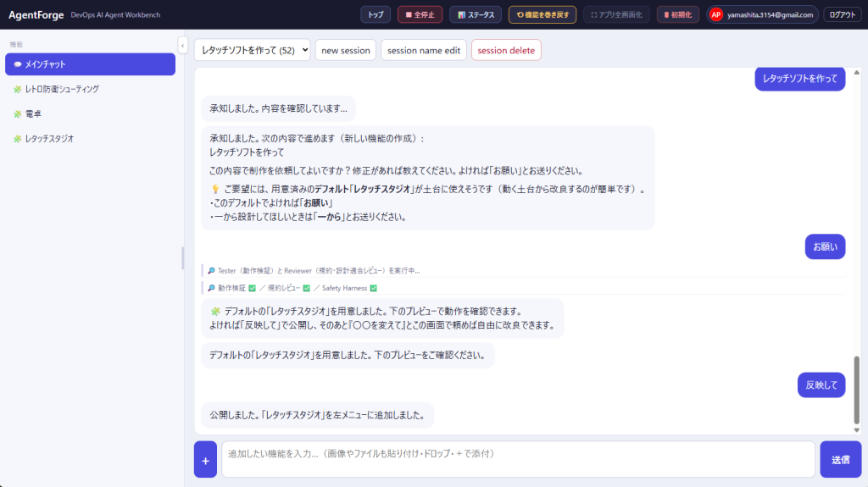Click the user message お願い
Image resolution: width=868 pixels, height=487 pixels.
pyautogui.click(x=825, y=246)
